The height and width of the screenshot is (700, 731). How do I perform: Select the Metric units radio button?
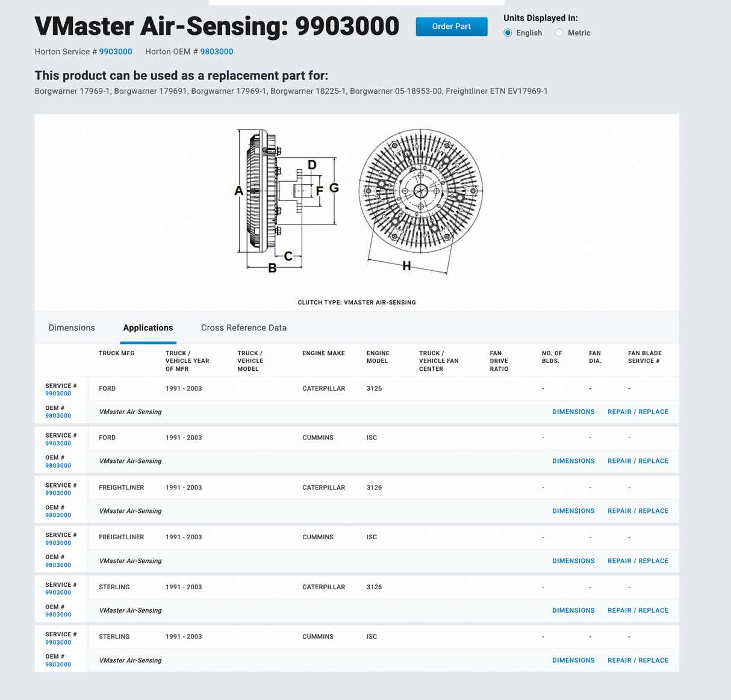[559, 33]
